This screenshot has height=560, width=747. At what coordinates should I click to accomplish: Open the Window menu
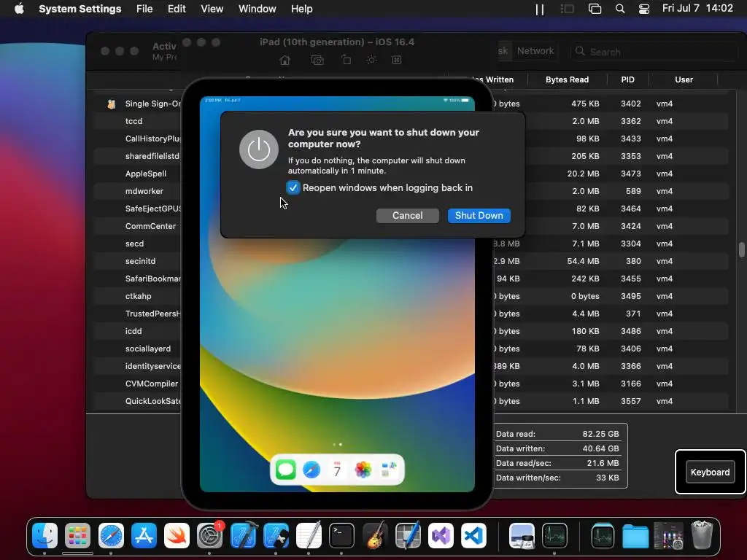click(258, 9)
